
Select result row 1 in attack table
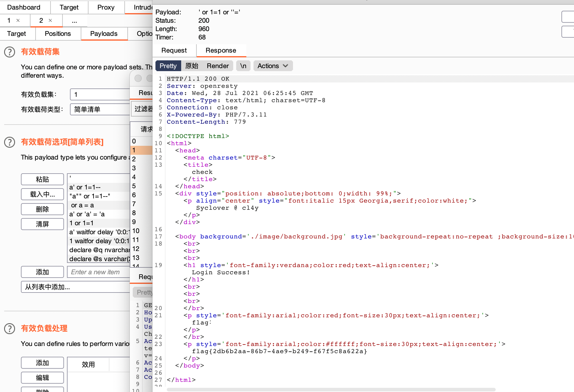141,150
